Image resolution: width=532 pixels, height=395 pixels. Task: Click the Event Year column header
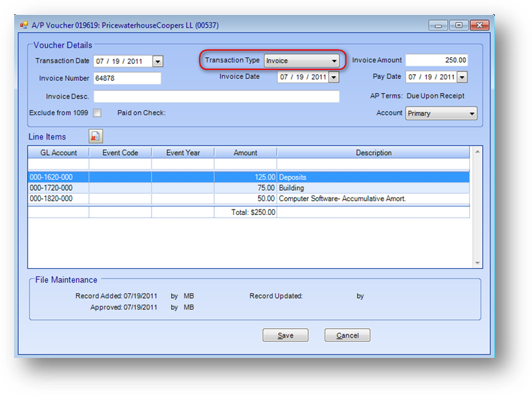pos(183,153)
